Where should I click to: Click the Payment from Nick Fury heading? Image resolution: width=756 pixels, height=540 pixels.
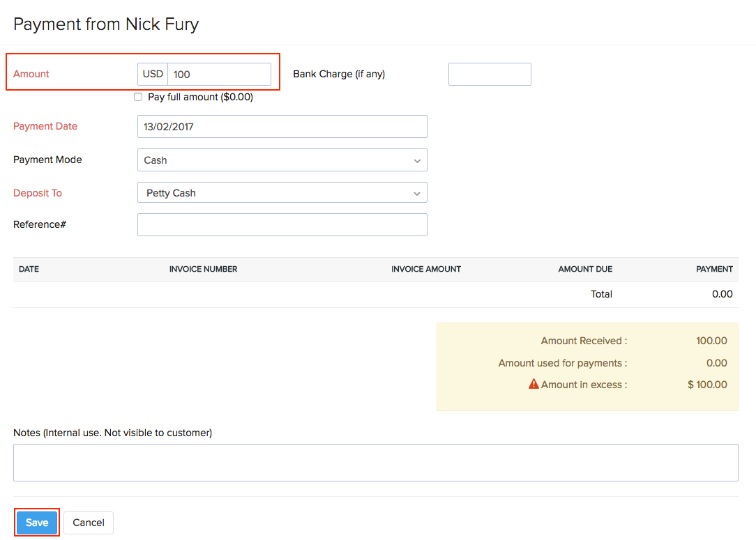click(x=106, y=24)
